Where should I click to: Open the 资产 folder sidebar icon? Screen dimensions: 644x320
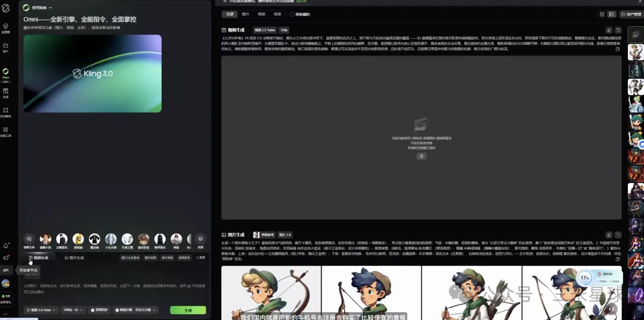coord(6,48)
